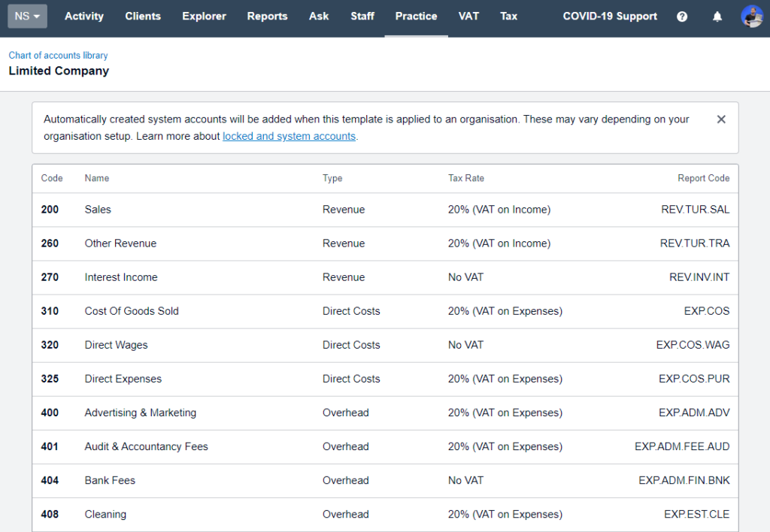770x532 pixels.
Task: Return to Chart of accounts library
Action: pos(58,55)
